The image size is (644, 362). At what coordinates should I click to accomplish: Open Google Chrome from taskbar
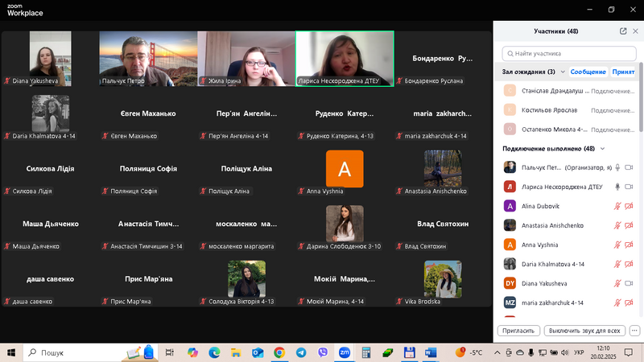tap(279, 352)
